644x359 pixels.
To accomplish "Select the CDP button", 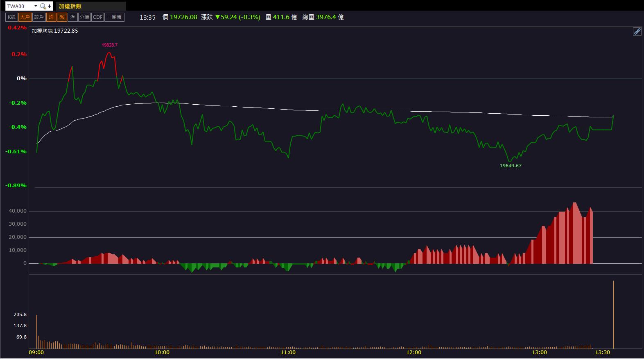I will 97,17.
